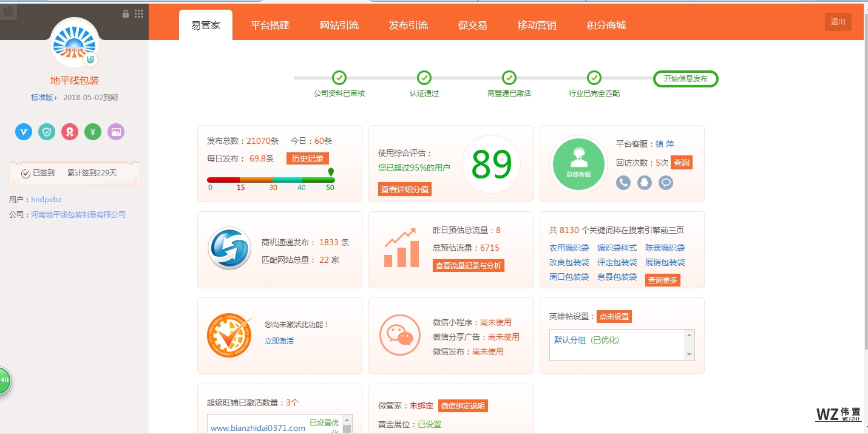Click the 公司资料已审核 step checkmark
Viewport: 868px width, 434px height.
pos(339,78)
